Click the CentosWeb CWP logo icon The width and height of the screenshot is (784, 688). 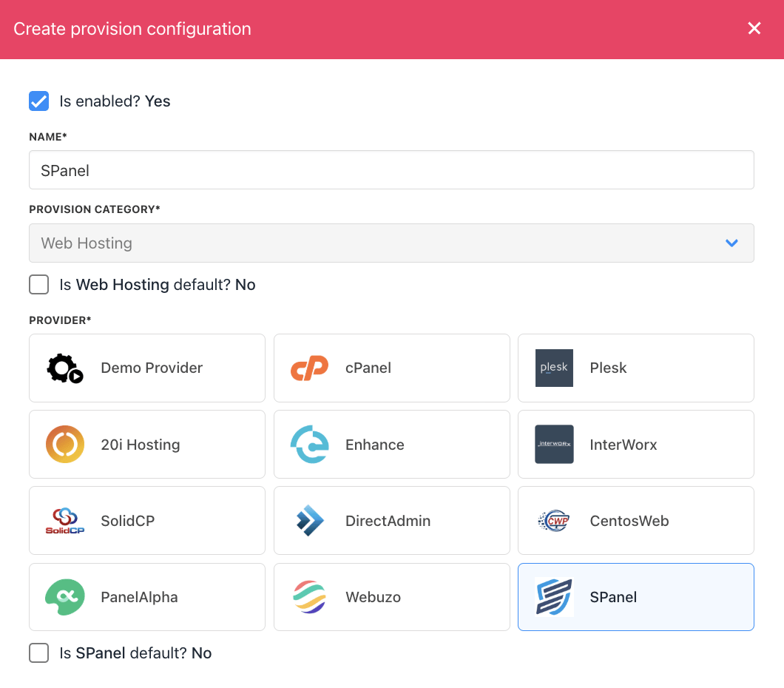click(x=554, y=521)
